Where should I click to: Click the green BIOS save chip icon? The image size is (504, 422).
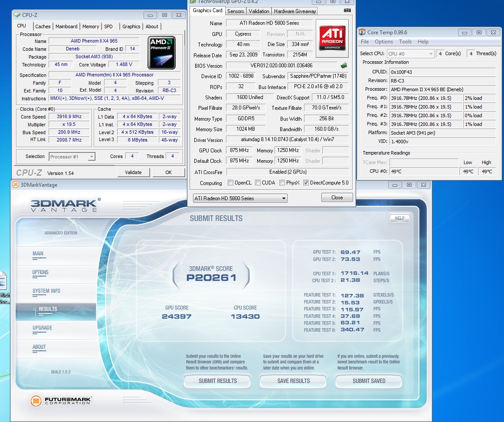coord(344,66)
